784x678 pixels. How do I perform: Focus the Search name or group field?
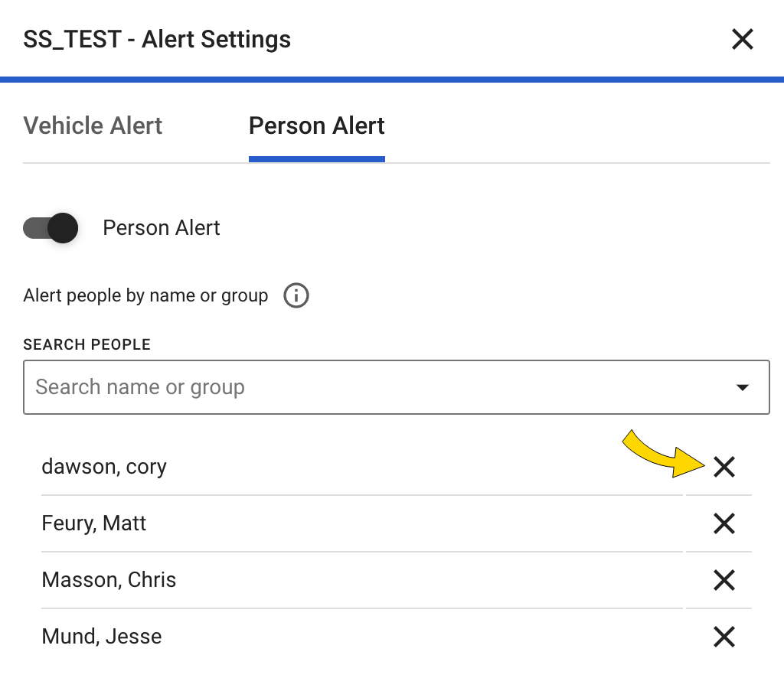375,387
